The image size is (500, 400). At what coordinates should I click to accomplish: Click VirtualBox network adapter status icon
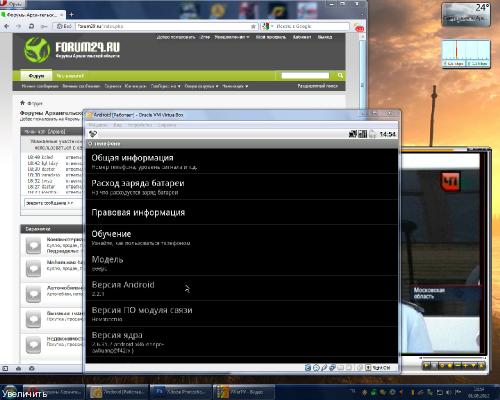click(332, 368)
